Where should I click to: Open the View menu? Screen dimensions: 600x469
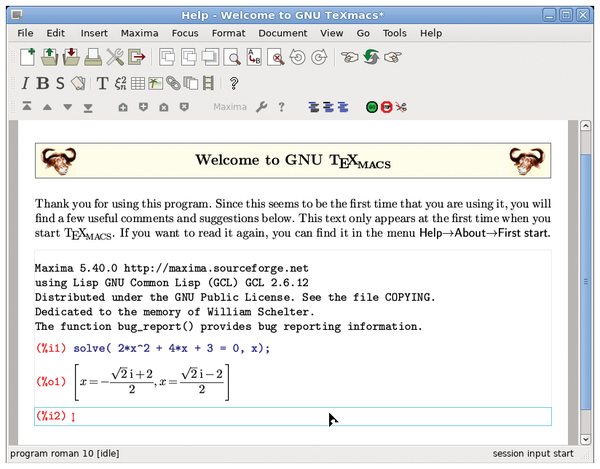[332, 33]
